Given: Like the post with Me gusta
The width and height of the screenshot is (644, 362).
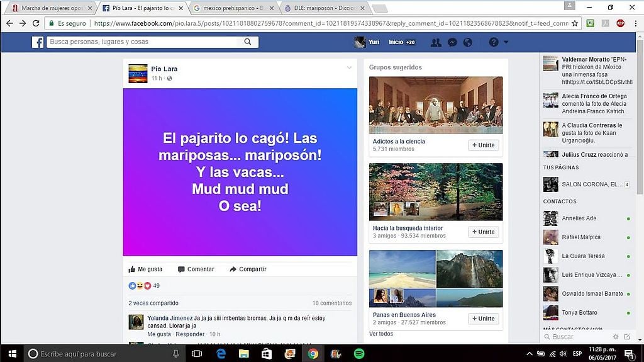Looking at the screenshot, I should click(145, 269).
